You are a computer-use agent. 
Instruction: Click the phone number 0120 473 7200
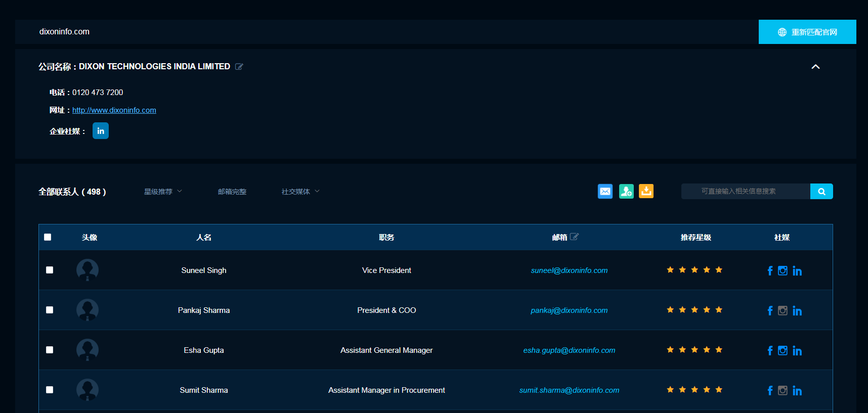[98, 93]
